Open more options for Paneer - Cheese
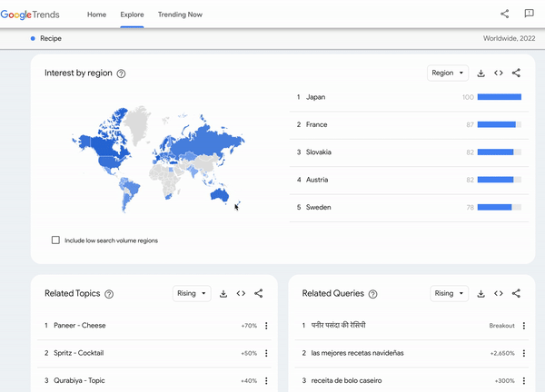This screenshot has width=545, height=392. pos(266,326)
